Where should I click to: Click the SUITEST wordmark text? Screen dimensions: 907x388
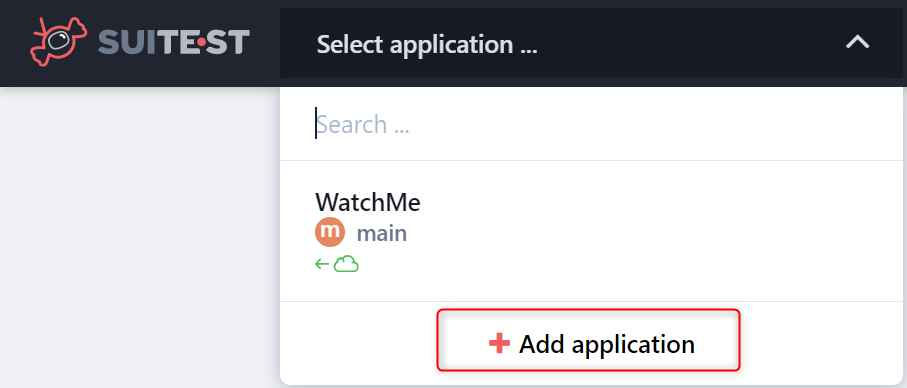174,43
